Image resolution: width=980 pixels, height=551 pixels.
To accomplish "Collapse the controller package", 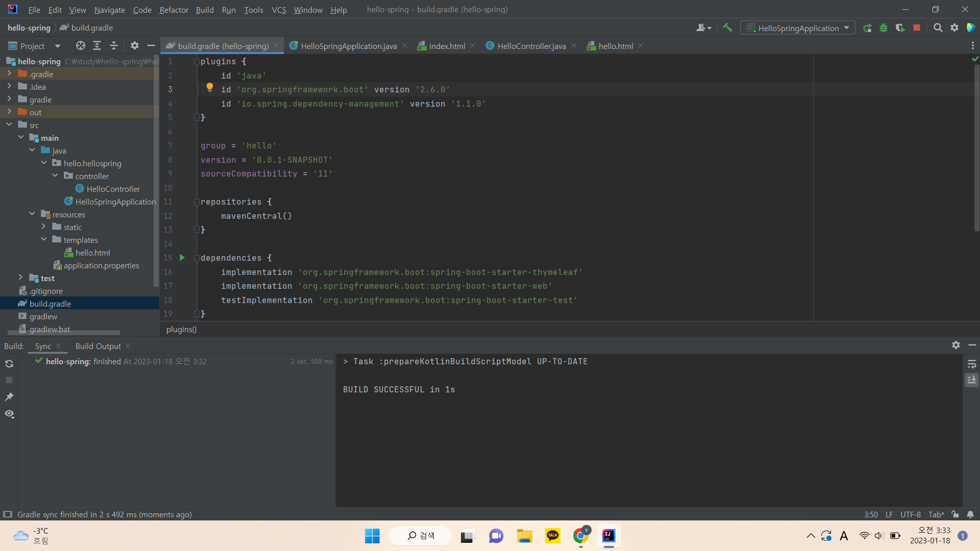I will (55, 176).
